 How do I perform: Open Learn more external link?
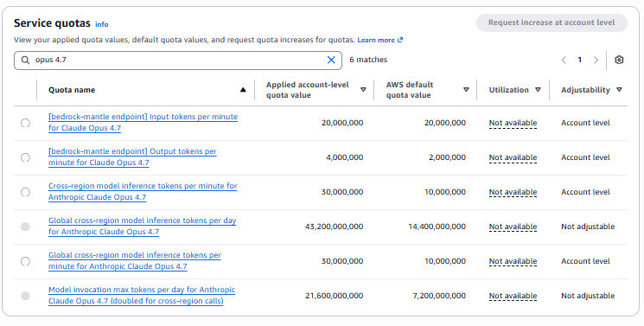coord(379,40)
